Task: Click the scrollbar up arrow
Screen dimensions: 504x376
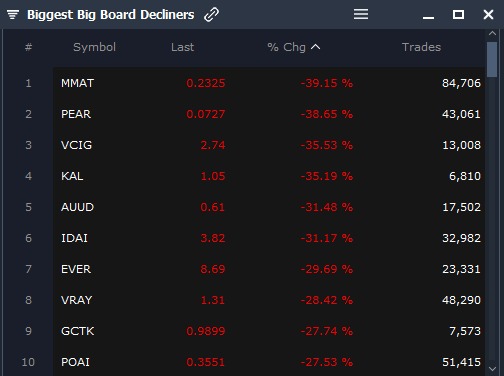Action: tap(492, 33)
